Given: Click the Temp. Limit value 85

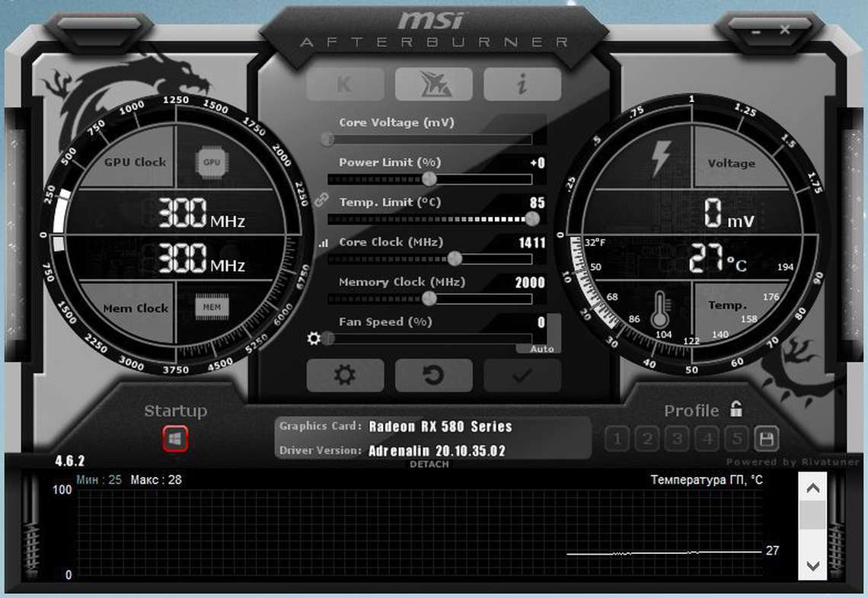Looking at the screenshot, I should tap(537, 203).
